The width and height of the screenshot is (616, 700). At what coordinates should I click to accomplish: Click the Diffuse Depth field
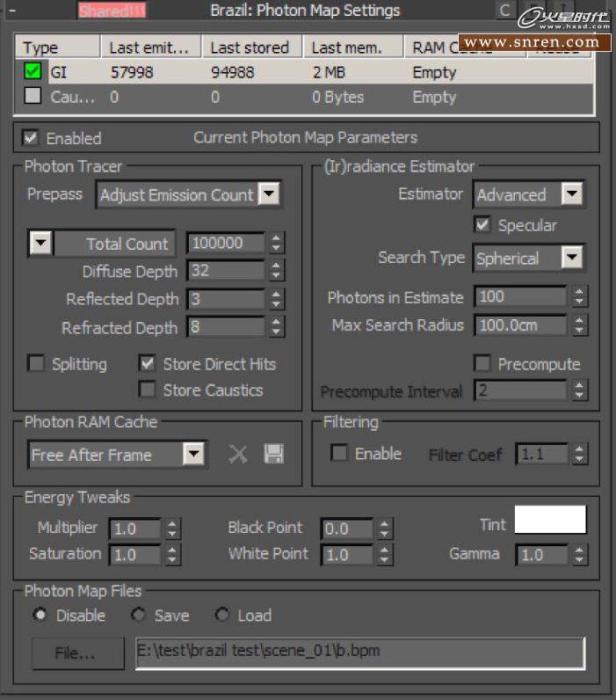point(226,271)
